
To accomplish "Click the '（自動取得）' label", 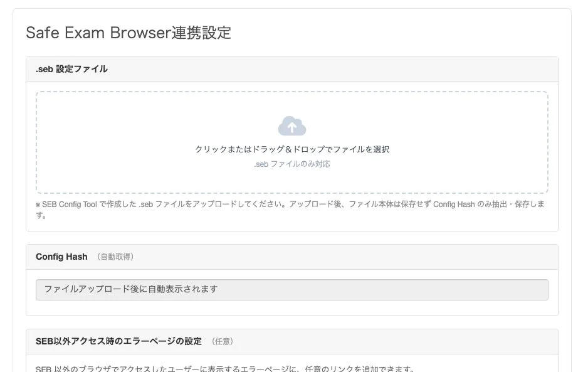I will coord(115,257).
